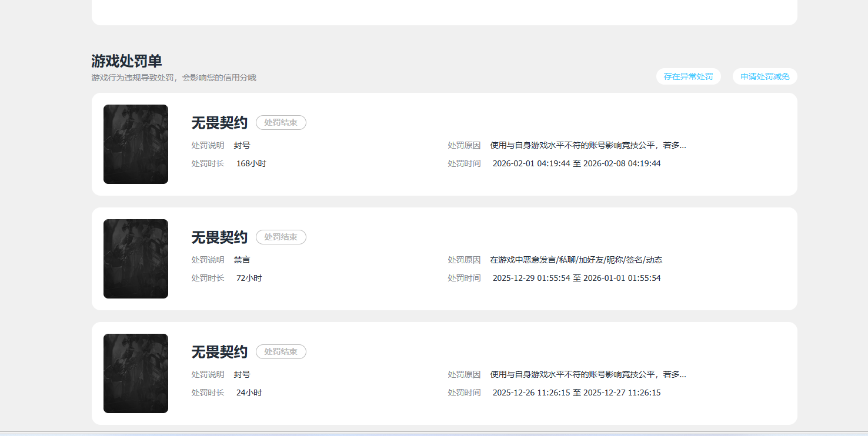868x436 pixels.
Task: Click 无畏契约 title of the 24小时 penalty
Action: click(219, 352)
